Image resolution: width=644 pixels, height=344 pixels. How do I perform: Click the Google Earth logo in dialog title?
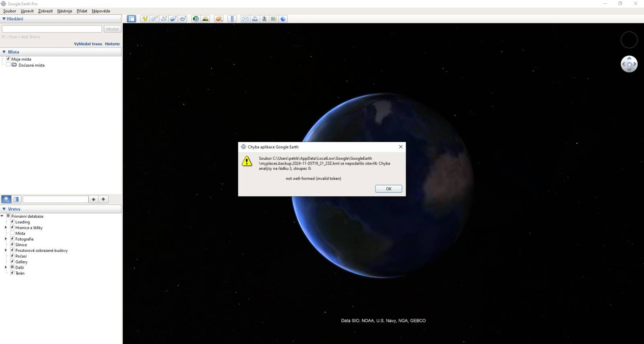click(x=244, y=147)
